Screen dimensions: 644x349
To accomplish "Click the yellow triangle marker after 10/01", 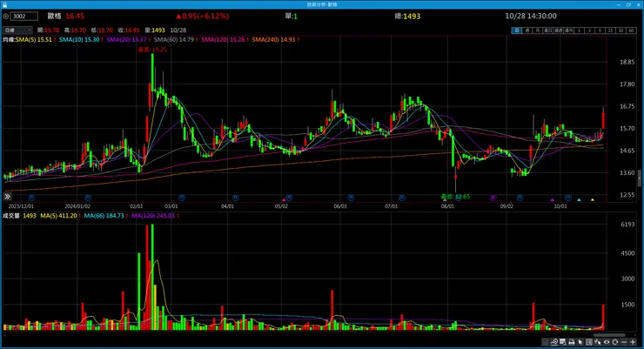I will 593,200.
